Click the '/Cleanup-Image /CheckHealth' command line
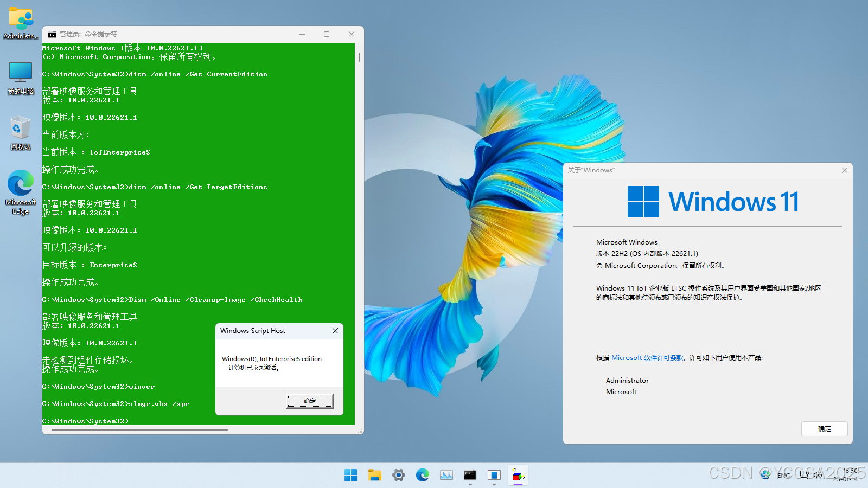Image resolution: width=868 pixels, height=488 pixels. coord(173,300)
